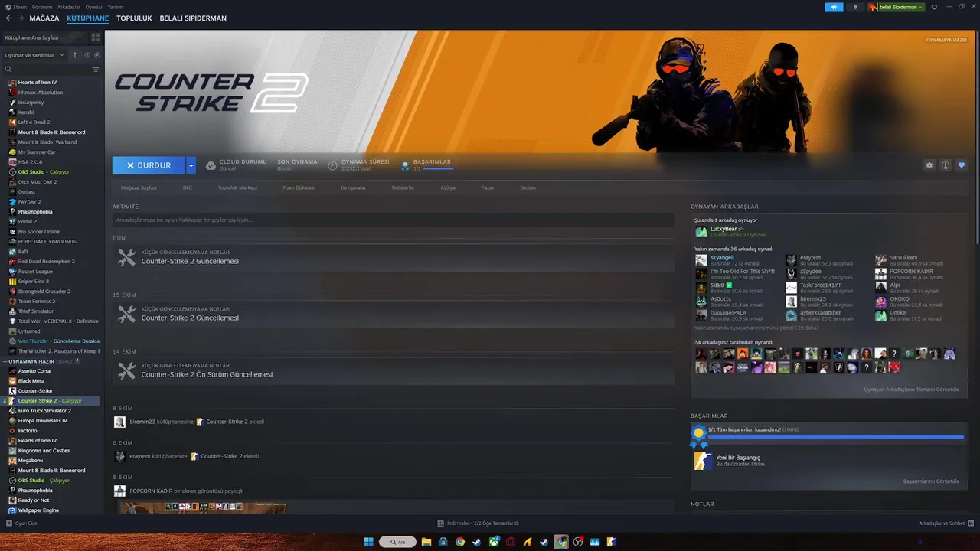
Task: Open the Yardım menu
Action: pos(115,7)
